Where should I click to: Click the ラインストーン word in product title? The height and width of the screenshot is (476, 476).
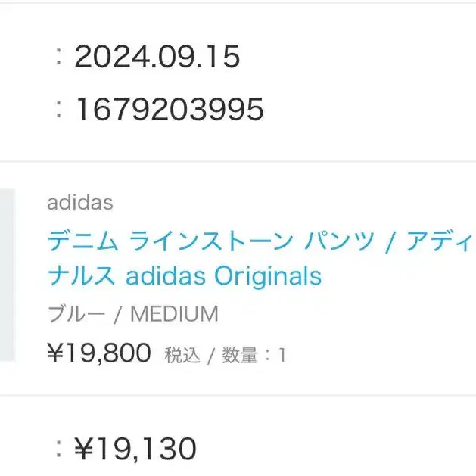[x=211, y=241]
